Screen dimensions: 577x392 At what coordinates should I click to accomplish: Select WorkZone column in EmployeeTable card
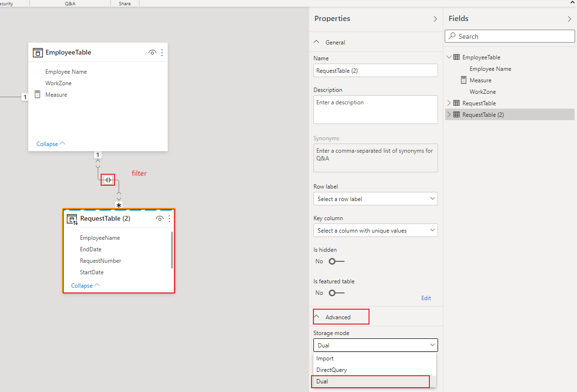(58, 83)
